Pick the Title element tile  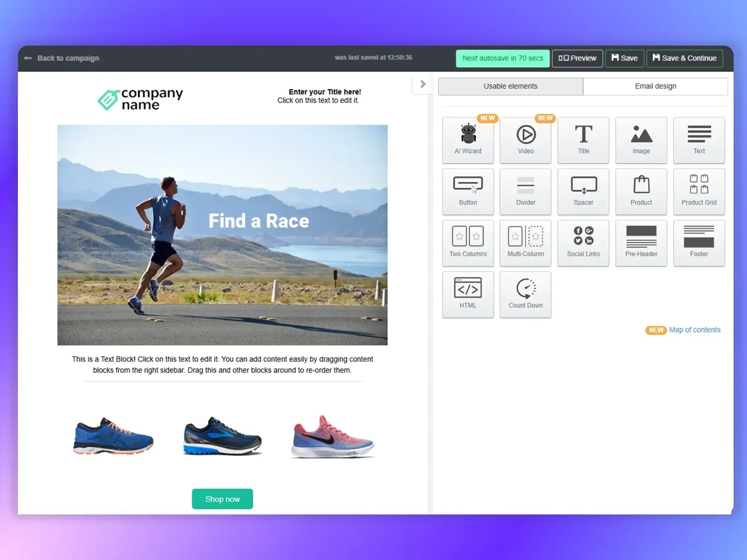[x=583, y=140]
